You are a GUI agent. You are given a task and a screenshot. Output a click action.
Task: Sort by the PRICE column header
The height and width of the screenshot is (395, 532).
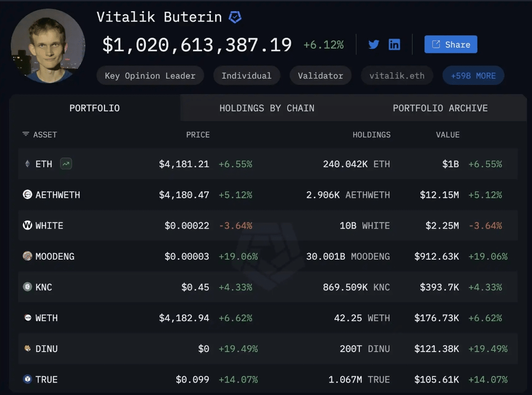pos(198,135)
